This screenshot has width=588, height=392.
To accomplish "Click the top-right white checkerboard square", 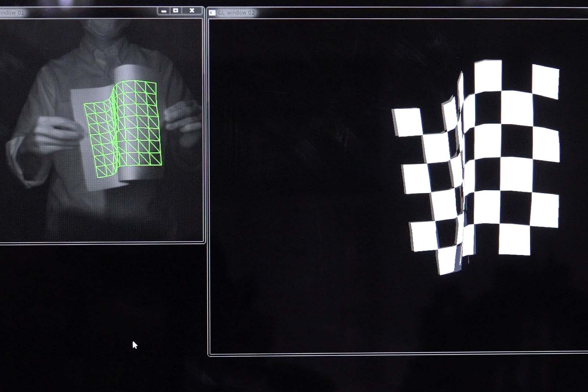I will coord(546,82).
